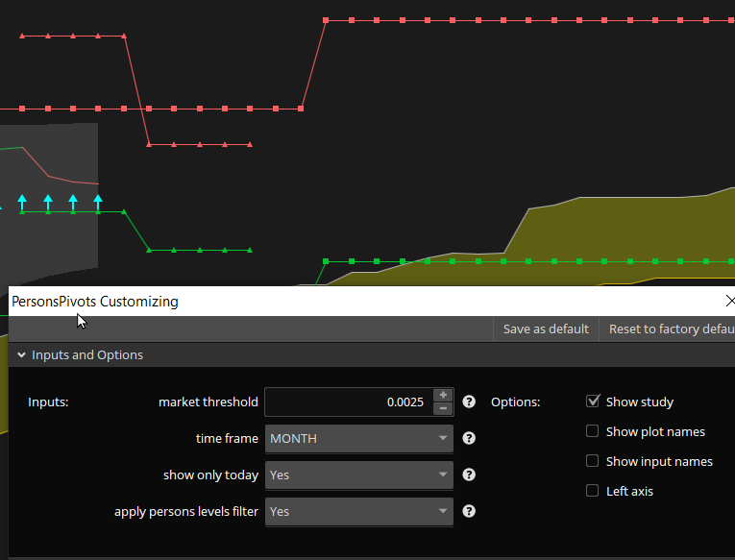735x560 pixels.
Task: Uncheck the Show study checkbox
Action: click(x=593, y=402)
